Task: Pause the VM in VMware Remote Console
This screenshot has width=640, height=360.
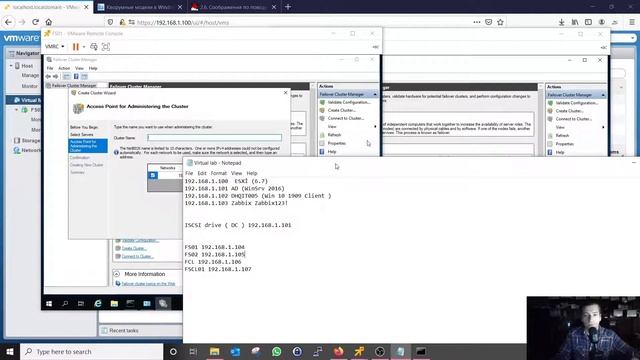Action: coord(76,47)
